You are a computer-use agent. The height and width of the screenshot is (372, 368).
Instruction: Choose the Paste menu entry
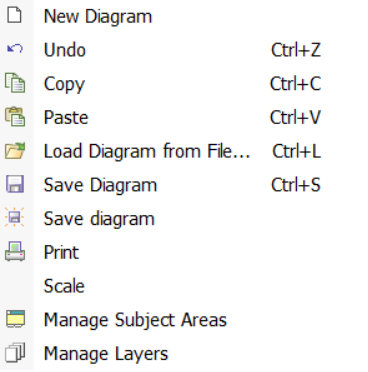(184, 117)
